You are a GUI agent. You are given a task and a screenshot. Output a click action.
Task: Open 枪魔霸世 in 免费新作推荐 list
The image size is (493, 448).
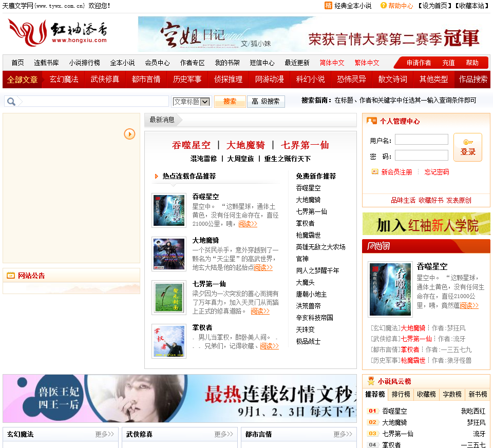[x=308, y=236]
